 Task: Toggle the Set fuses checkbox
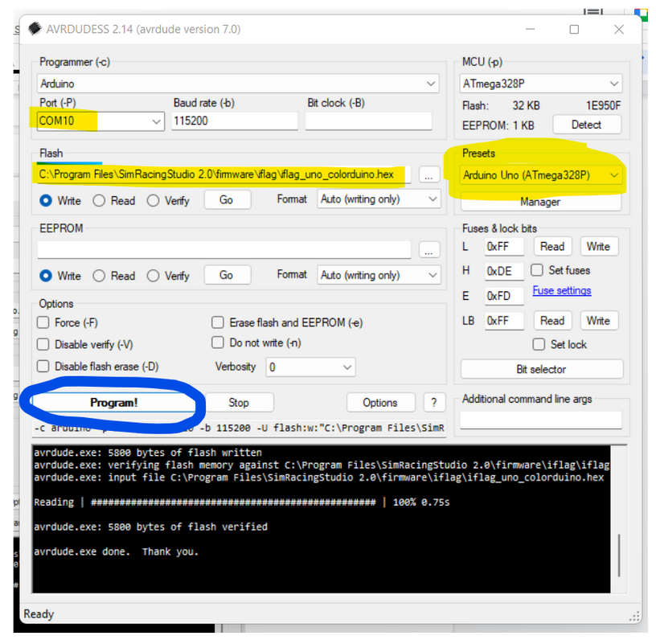[x=537, y=270]
